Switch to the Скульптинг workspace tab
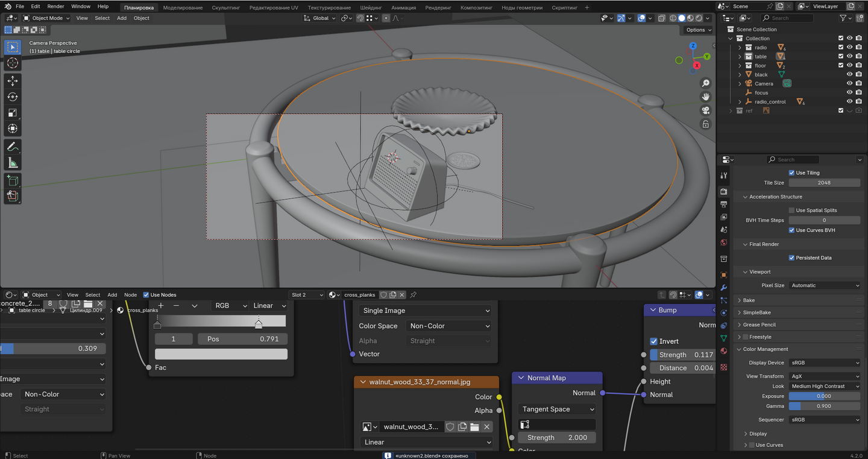The height and width of the screenshot is (459, 868). pos(226,8)
